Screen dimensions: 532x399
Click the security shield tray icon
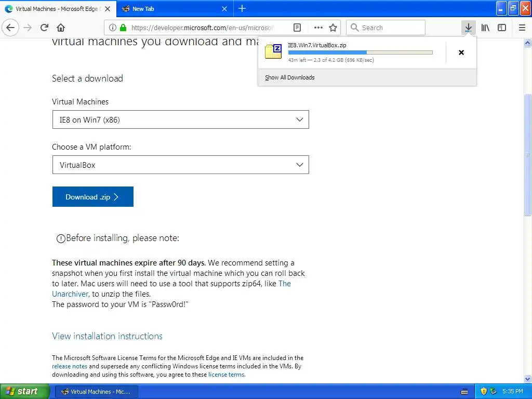click(484, 392)
